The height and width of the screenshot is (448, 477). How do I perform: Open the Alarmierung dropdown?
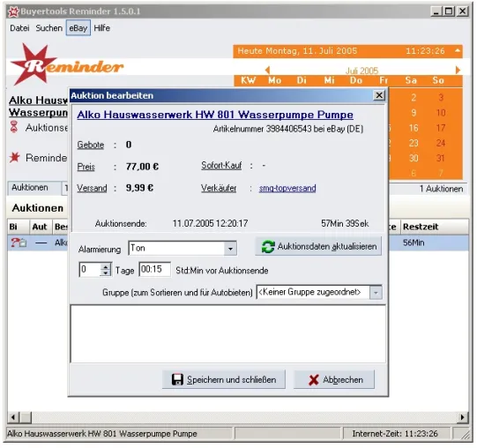click(230, 249)
